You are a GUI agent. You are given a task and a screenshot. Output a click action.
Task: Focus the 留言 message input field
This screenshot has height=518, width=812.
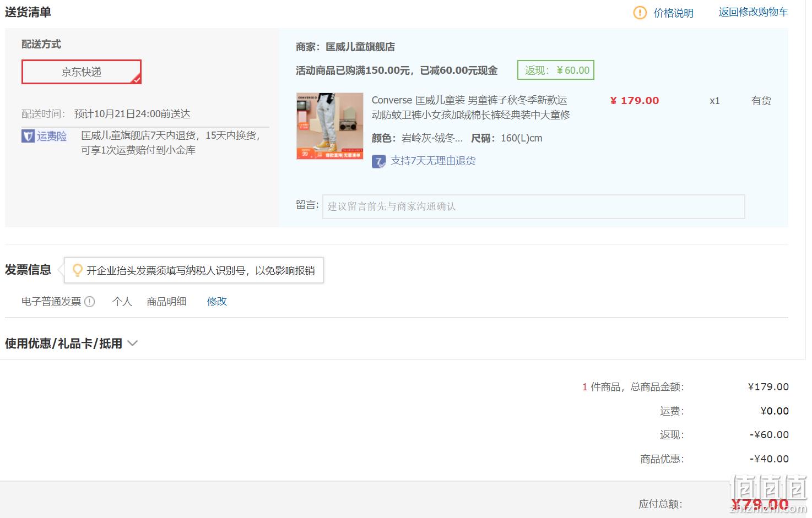[x=533, y=206]
